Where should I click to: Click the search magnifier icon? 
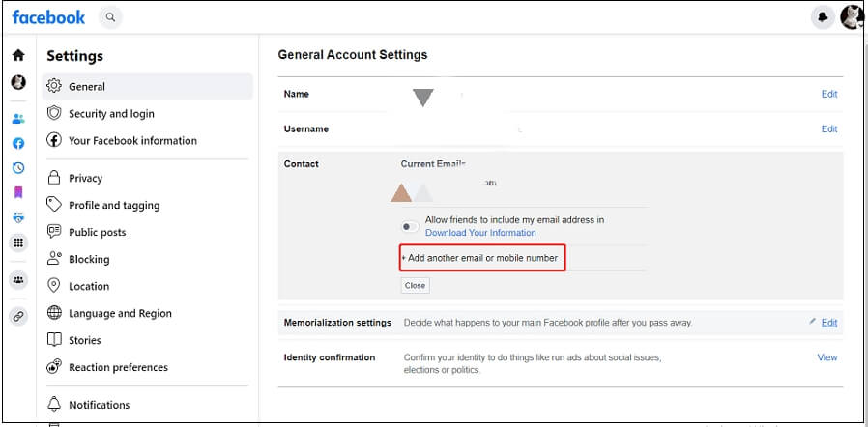tap(111, 17)
